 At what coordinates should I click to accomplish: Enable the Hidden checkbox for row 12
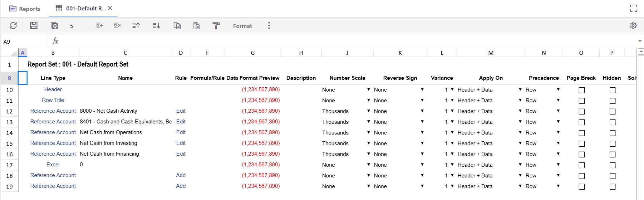(x=612, y=112)
